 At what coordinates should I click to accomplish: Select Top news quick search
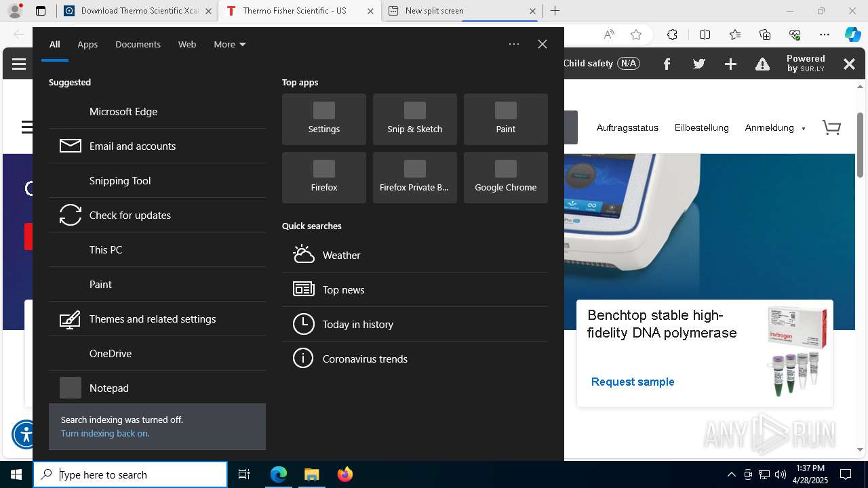pyautogui.click(x=415, y=289)
